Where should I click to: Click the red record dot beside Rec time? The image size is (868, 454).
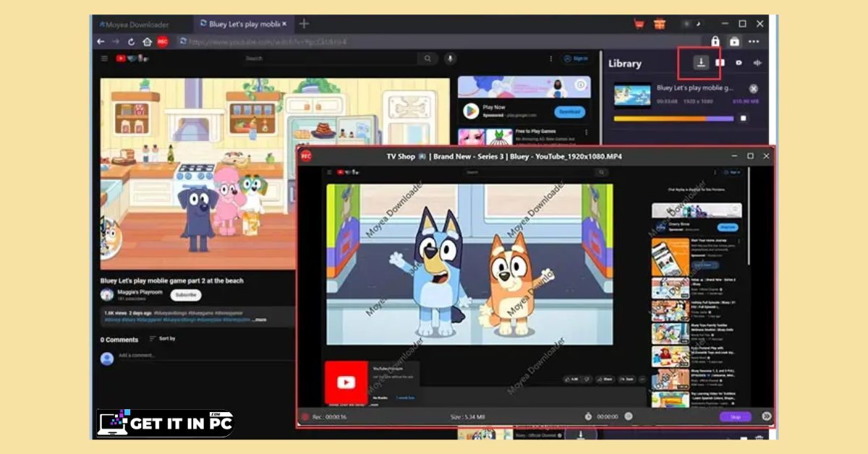coord(305,416)
